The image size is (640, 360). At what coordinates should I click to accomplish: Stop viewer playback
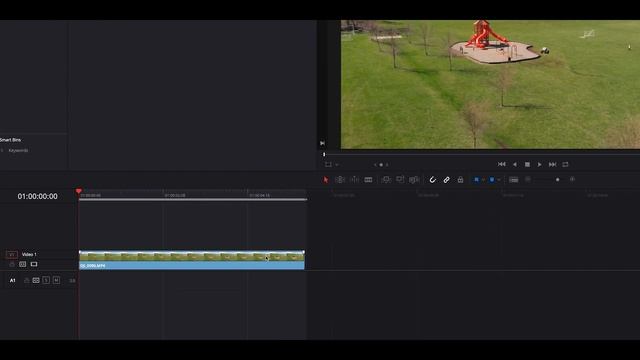point(527,164)
